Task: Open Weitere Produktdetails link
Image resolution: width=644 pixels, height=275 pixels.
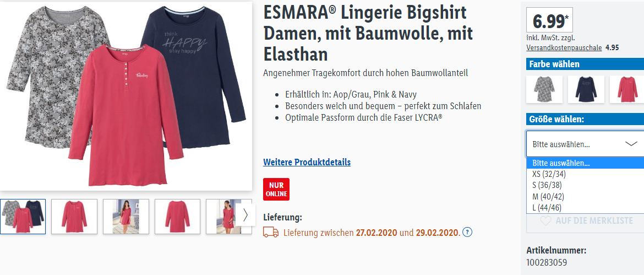Action: click(307, 162)
